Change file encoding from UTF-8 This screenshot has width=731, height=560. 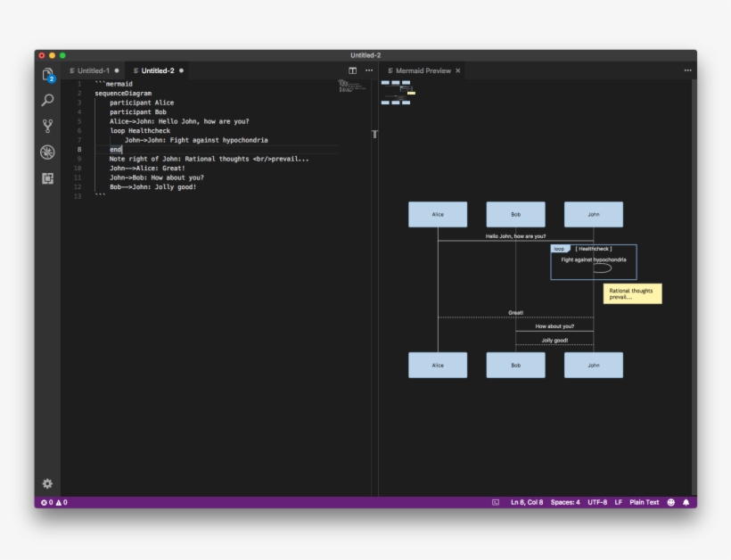[x=599, y=502]
